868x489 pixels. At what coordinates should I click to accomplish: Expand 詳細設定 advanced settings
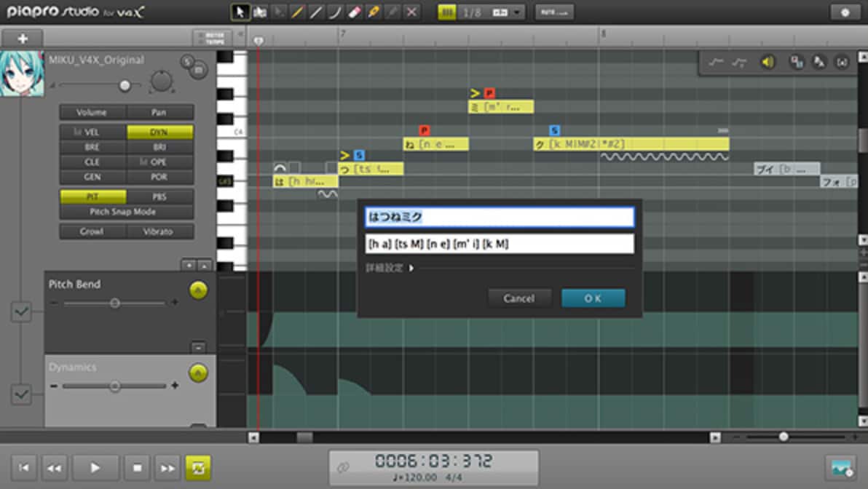tap(390, 269)
